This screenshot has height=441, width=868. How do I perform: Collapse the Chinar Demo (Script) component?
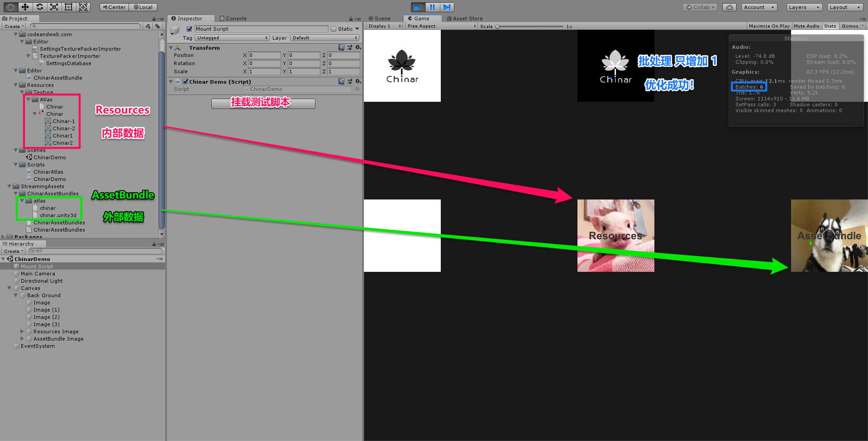coord(171,82)
